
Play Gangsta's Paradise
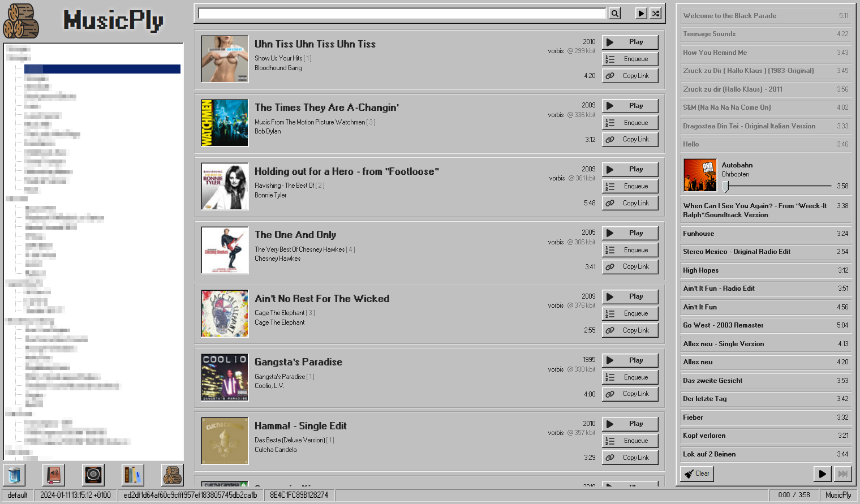click(x=630, y=360)
